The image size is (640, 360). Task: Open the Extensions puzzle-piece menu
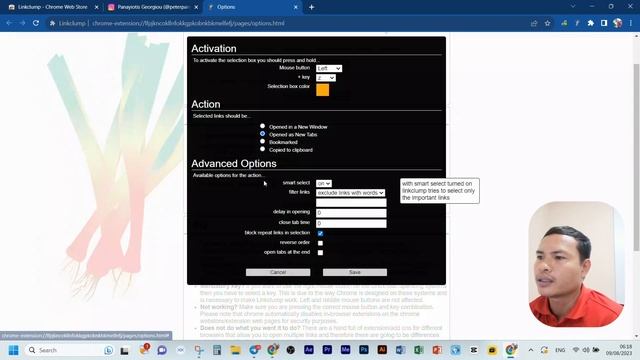pos(591,23)
